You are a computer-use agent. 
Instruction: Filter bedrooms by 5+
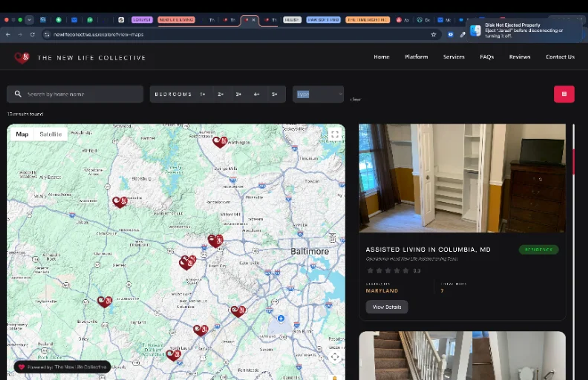click(x=274, y=94)
